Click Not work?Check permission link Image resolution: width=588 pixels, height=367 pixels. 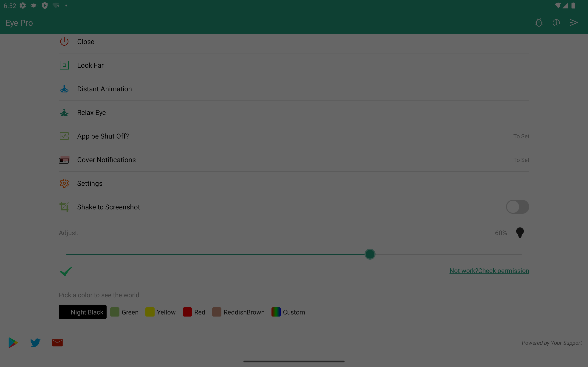click(x=489, y=271)
